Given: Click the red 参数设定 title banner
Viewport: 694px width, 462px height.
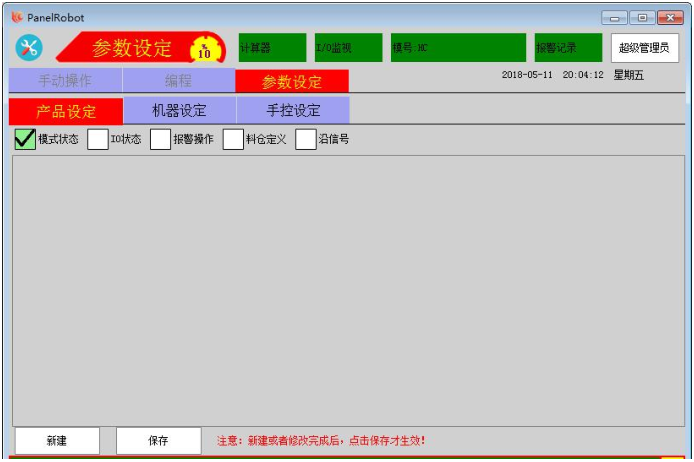Looking at the screenshot, I should click(x=130, y=48).
